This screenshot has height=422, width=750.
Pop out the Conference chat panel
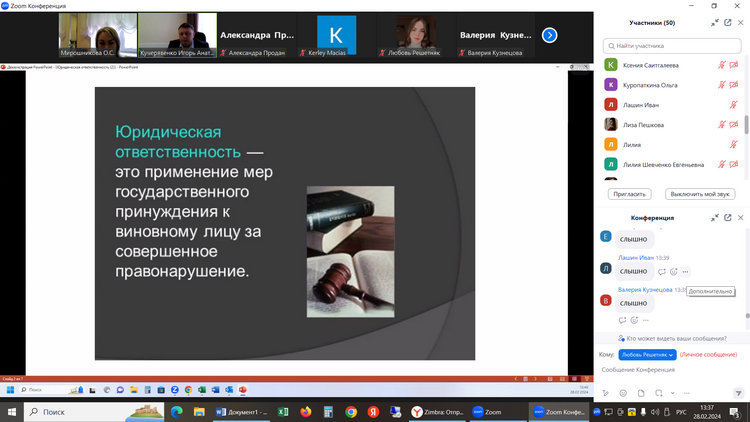coord(727,217)
